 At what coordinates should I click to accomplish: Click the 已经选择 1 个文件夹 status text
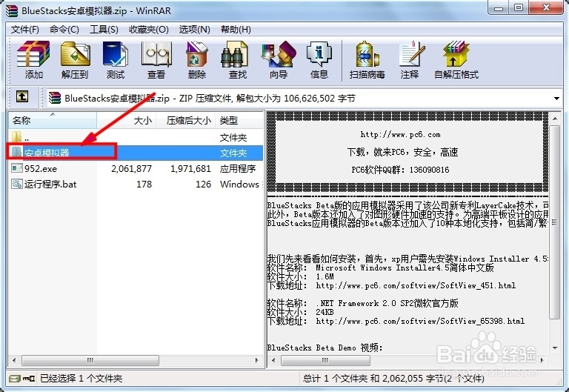(81, 379)
